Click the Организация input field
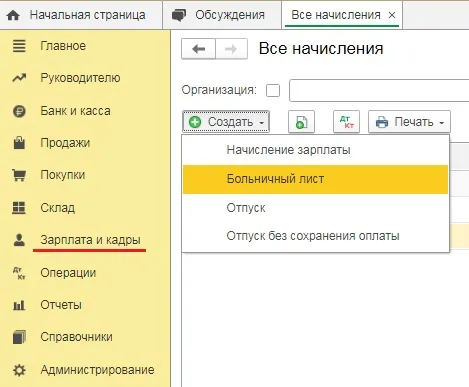The image size is (469, 387). point(379,90)
